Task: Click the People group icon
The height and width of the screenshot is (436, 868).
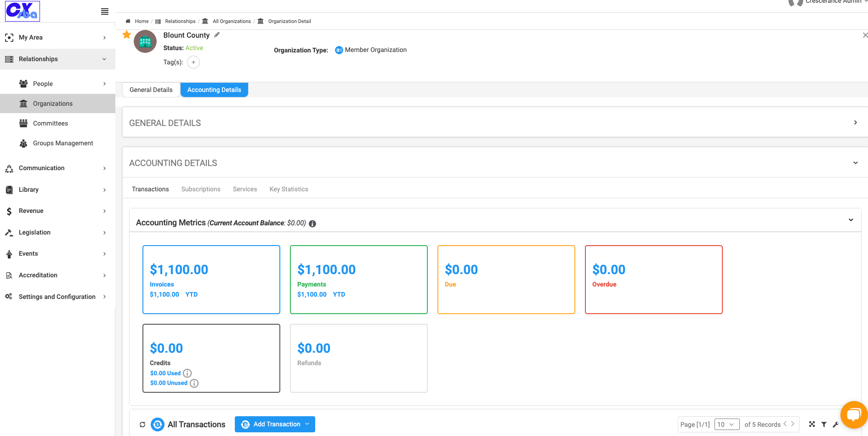Action: [x=23, y=84]
